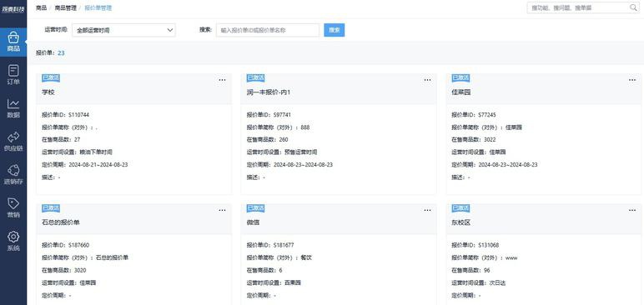Open the 系统 gear settings section

click(13, 242)
